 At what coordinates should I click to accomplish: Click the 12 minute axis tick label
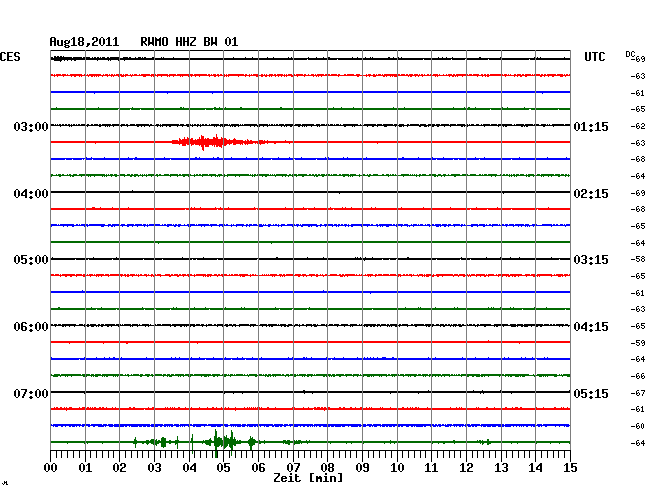click(x=466, y=468)
